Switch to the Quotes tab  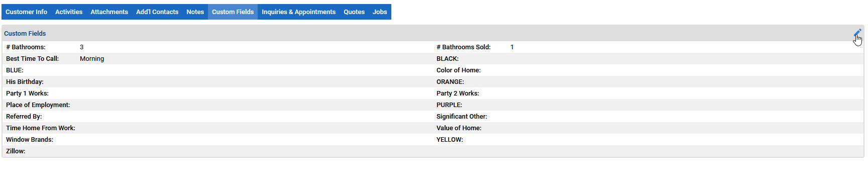(354, 12)
